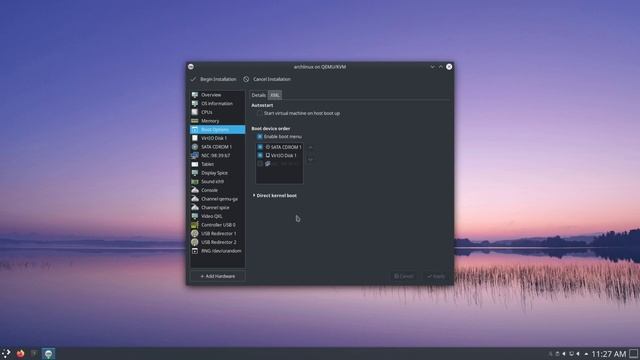Screen dimensions: 640x360
Task: Select the Tablet device icon
Action: [x=195, y=164]
